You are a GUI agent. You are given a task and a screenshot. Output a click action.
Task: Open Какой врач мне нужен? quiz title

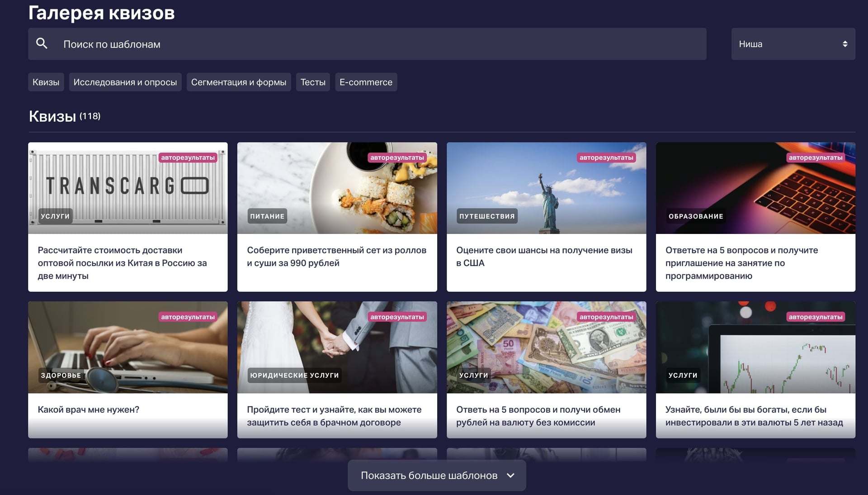pos(88,409)
